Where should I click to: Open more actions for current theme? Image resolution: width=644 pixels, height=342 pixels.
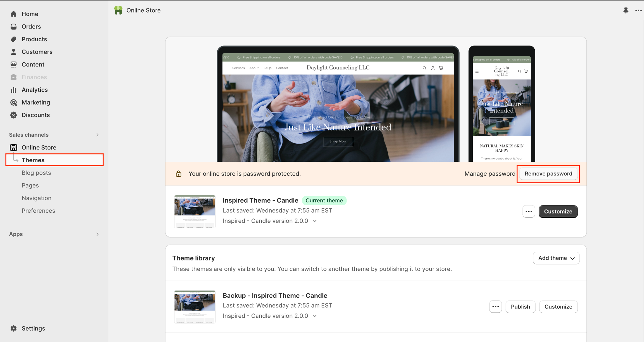(x=529, y=212)
